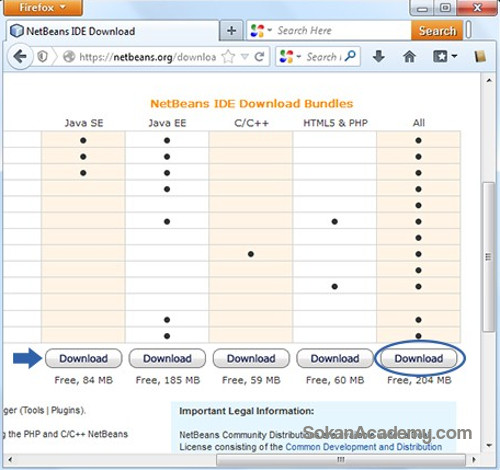The width and height of the screenshot is (500, 470).
Task: Open the bookmarks menu button
Action: point(445,57)
